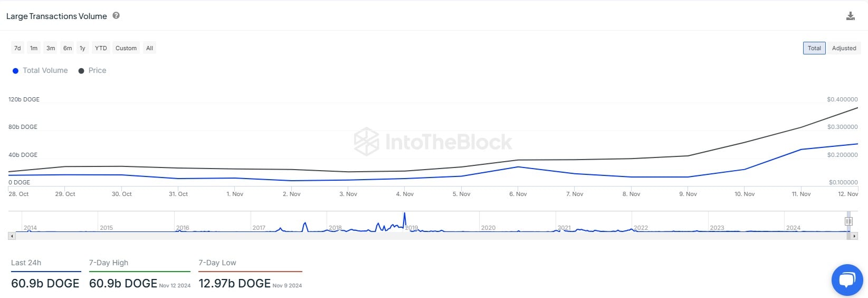Switch to Total view
This screenshot has width=868, height=298.
[x=814, y=48]
